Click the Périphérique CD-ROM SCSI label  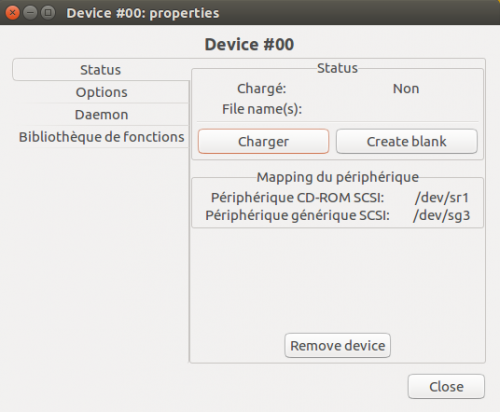pyautogui.click(x=297, y=198)
